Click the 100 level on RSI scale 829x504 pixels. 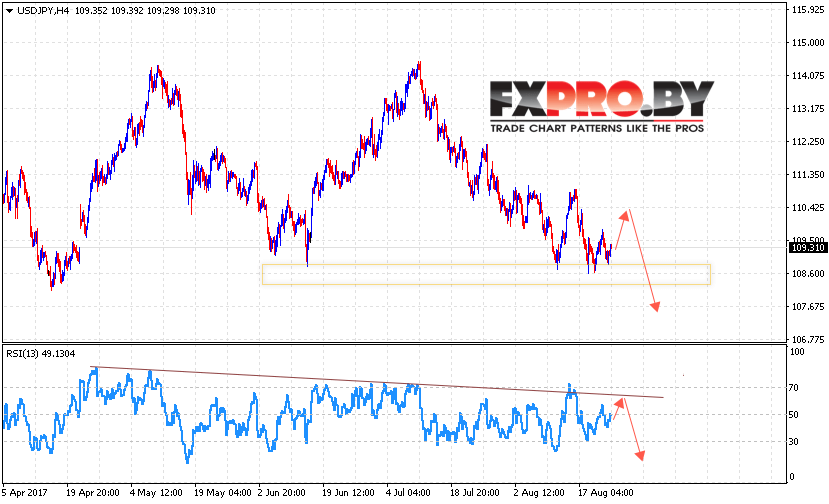tap(797, 352)
